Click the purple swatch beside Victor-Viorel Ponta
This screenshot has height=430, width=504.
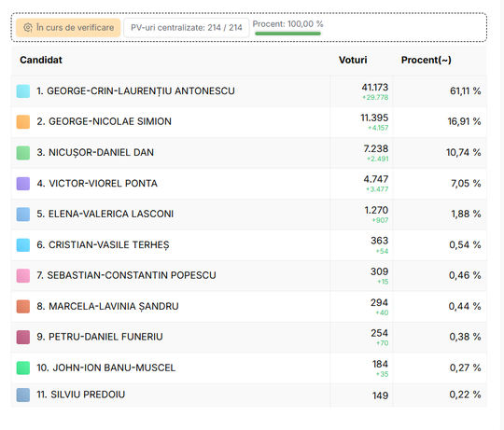(x=23, y=184)
